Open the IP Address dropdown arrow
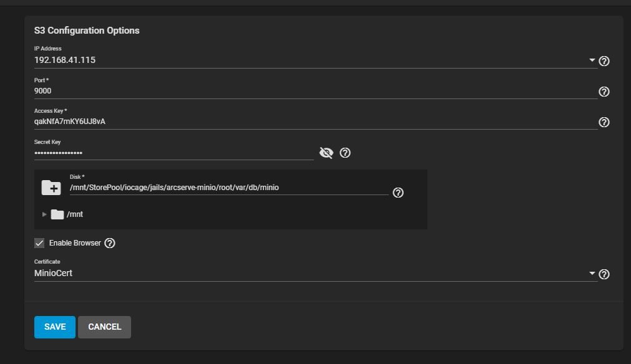This screenshot has width=631, height=364. tap(592, 60)
